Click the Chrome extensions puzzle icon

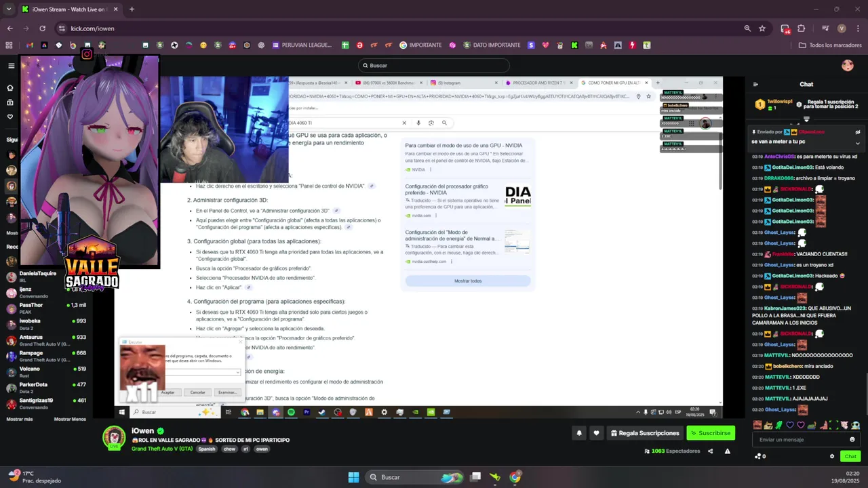click(x=801, y=28)
